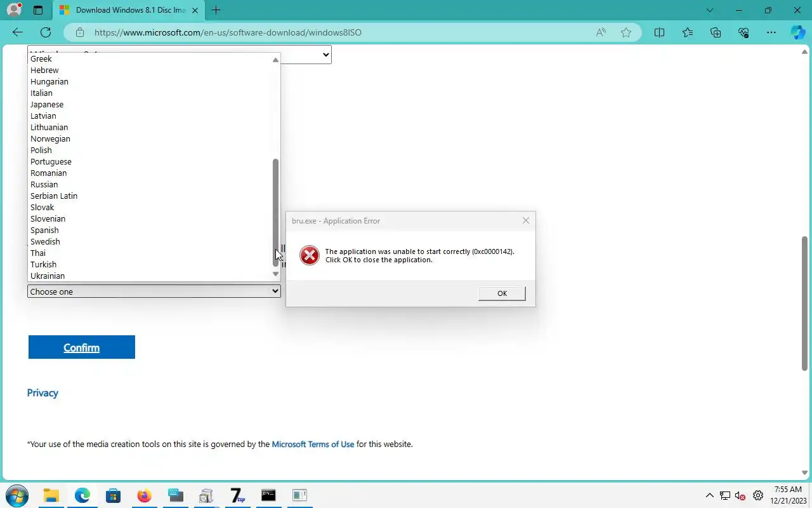Open the Copilot sidebar

point(798,32)
